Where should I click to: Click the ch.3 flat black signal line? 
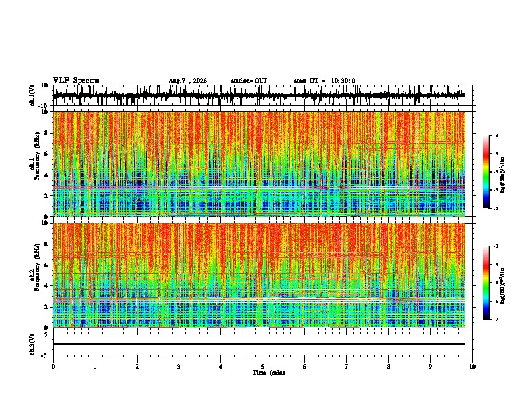click(259, 344)
